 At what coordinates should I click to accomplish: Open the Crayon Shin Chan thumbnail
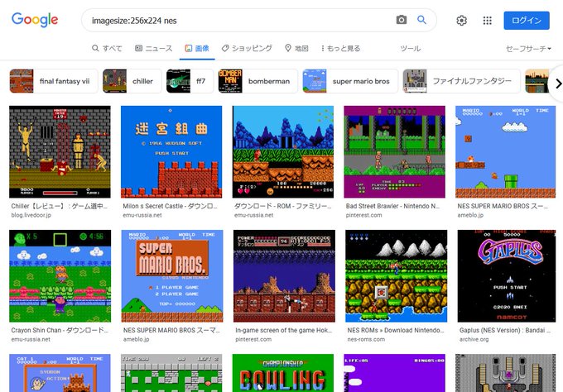pos(60,275)
